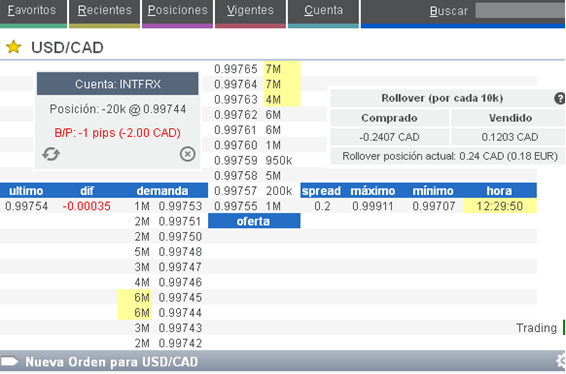Select bid price 0.99742
This screenshot has height=374, width=566.
pos(180,343)
